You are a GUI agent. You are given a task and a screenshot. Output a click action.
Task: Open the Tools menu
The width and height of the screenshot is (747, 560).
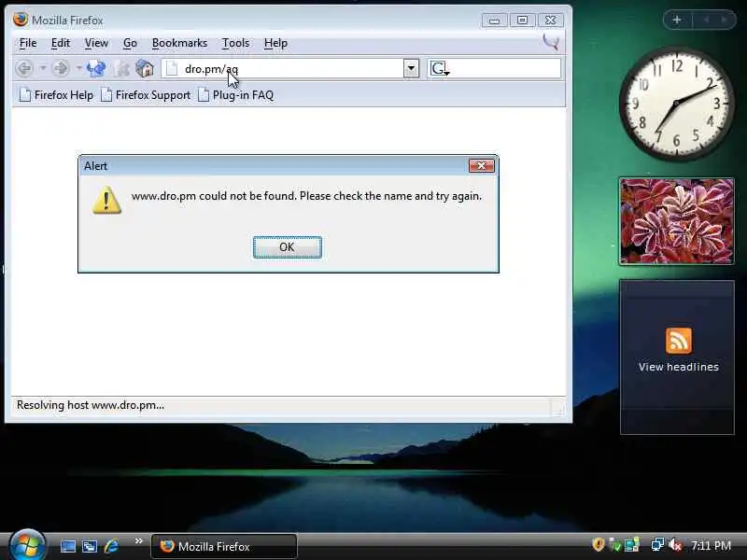coord(236,43)
